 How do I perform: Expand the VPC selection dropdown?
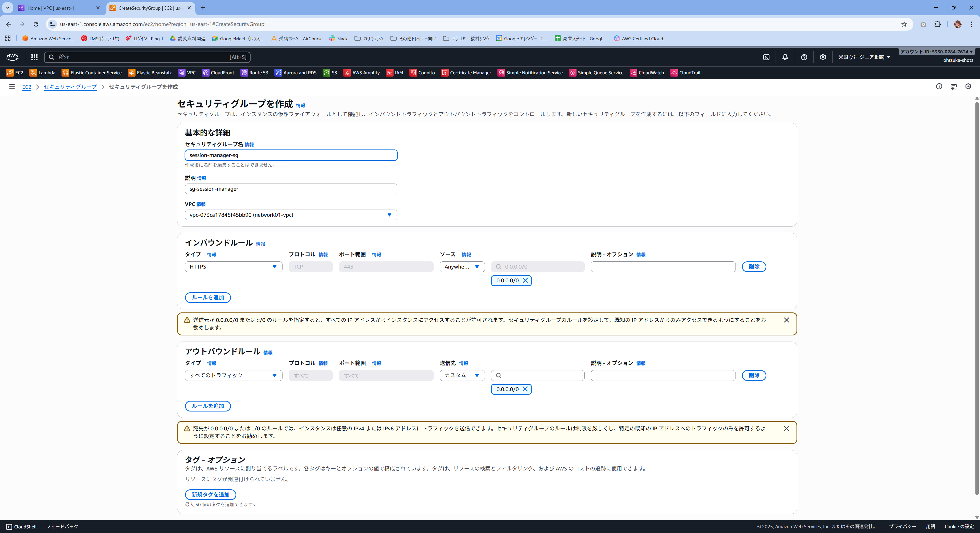click(x=291, y=215)
